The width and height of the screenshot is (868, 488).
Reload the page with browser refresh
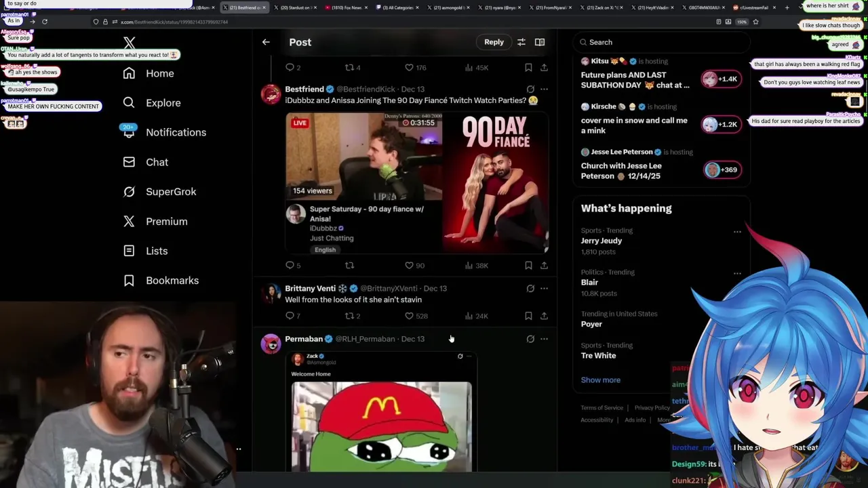coord(45,22)
